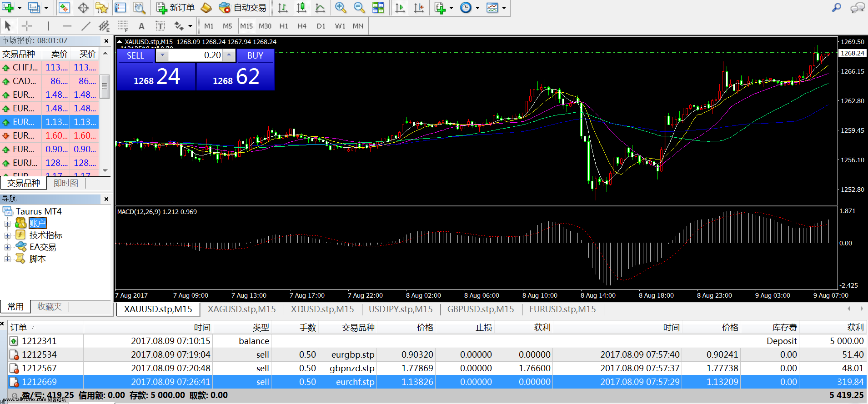868x404 pixels.
Task: Open XAGUSD.stp,M15 chart tab
Action: click(x=241, y=309)
